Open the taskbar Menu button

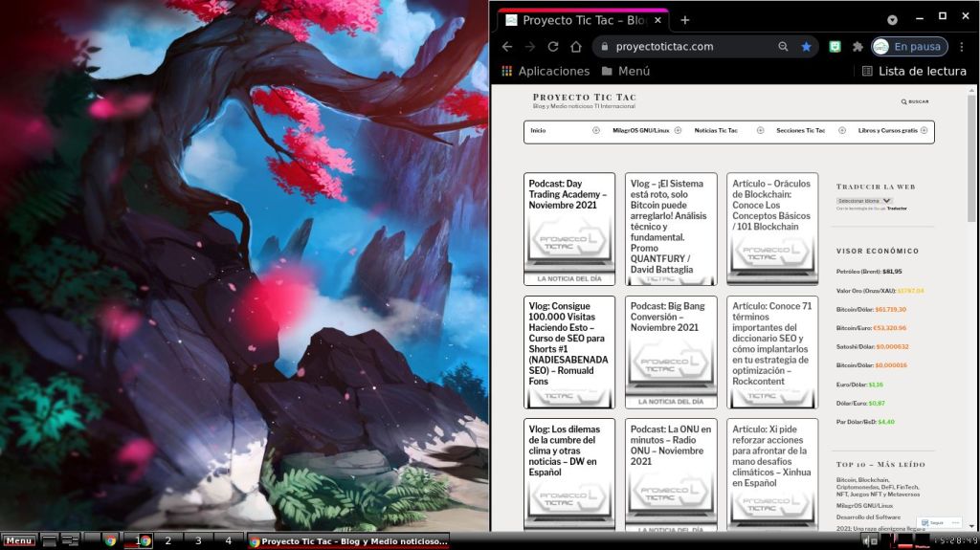click(x=19, y=540)
